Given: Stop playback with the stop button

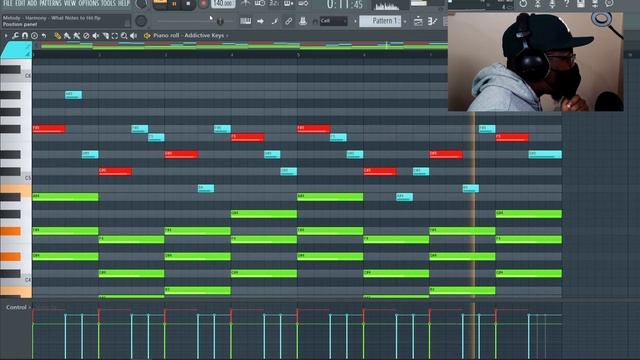Looking at the screenshot, I should coord(188,4).
